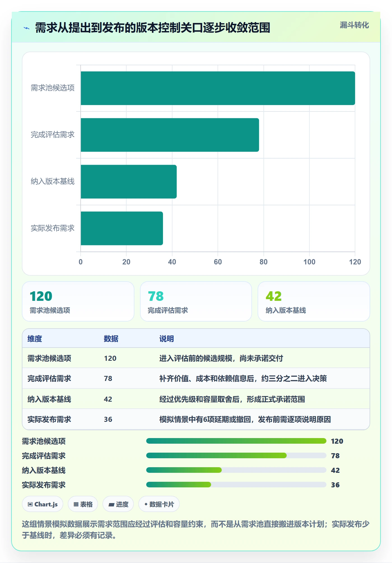The width and height of the screenshot is (392, 563).
Task: Click the chart y-axis label 实际发布需求
Action: (x=53, y=228)
